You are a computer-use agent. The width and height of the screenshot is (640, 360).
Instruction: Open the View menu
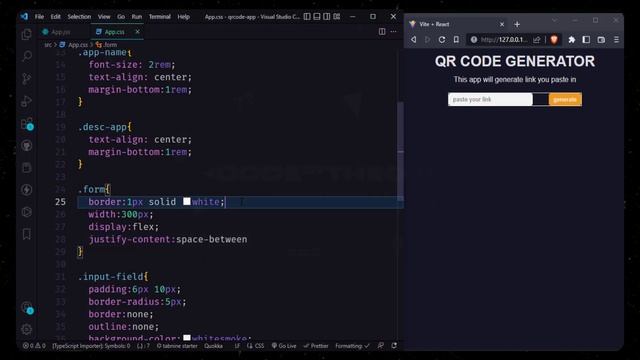tap(104, 17)
